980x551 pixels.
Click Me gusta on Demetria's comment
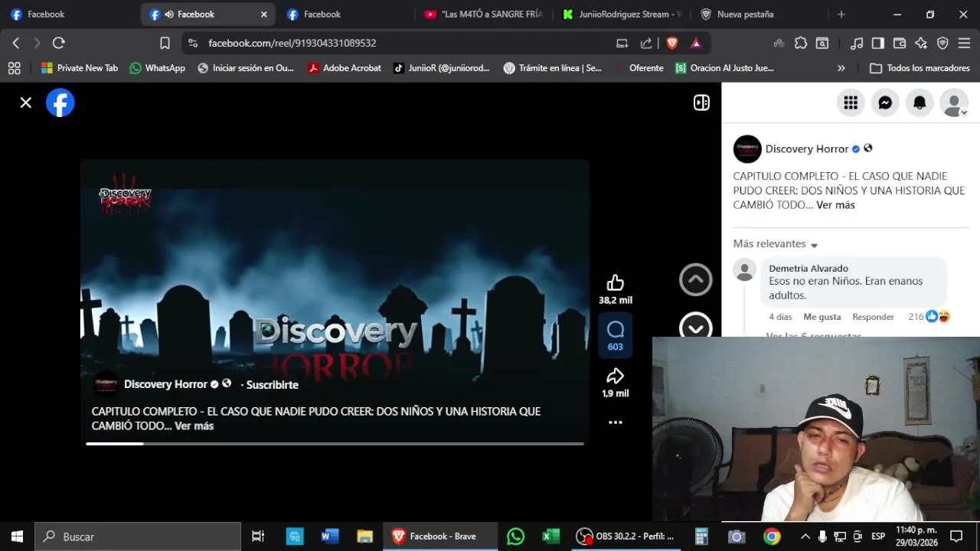pyautogui.click(x=822, y=317)
